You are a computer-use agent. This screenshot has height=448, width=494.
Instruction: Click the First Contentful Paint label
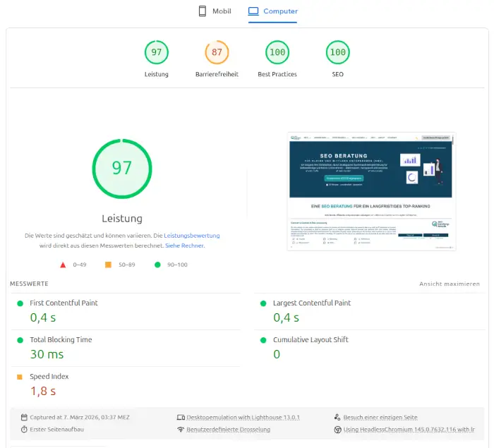pos(64,303)
